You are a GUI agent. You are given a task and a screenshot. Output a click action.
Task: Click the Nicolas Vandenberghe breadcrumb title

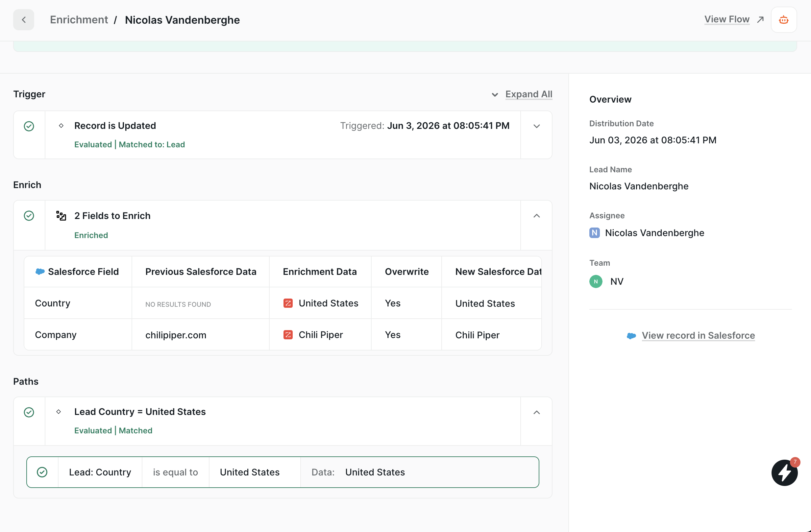coord(182,20)
